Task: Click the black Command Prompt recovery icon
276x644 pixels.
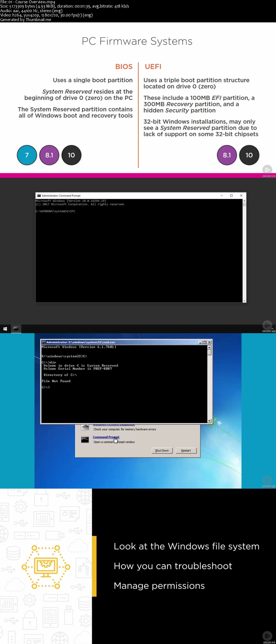Action: tap(85, 439)
